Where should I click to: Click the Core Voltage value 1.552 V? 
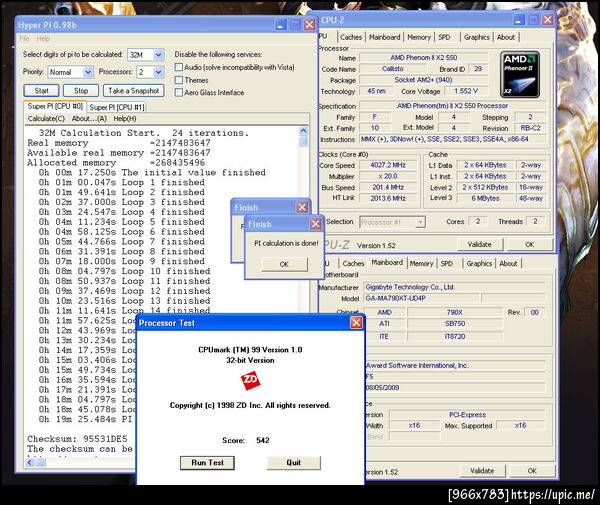click(x=466, y=91)
